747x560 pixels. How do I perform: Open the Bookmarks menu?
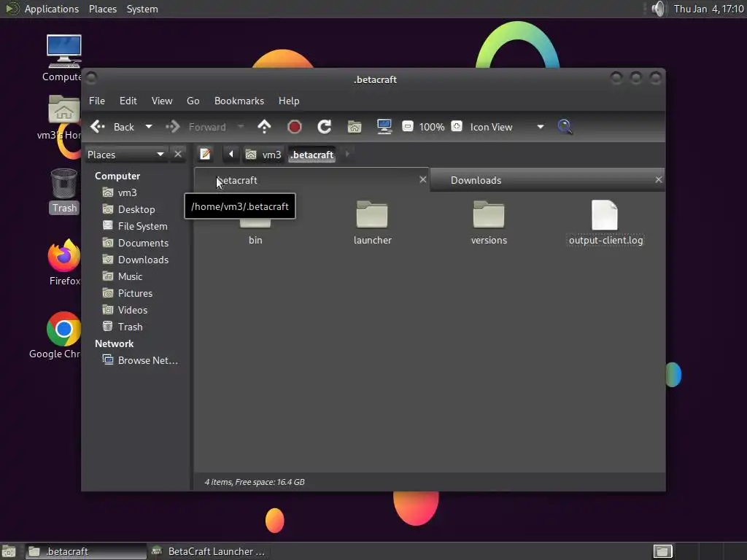[239, 101]
